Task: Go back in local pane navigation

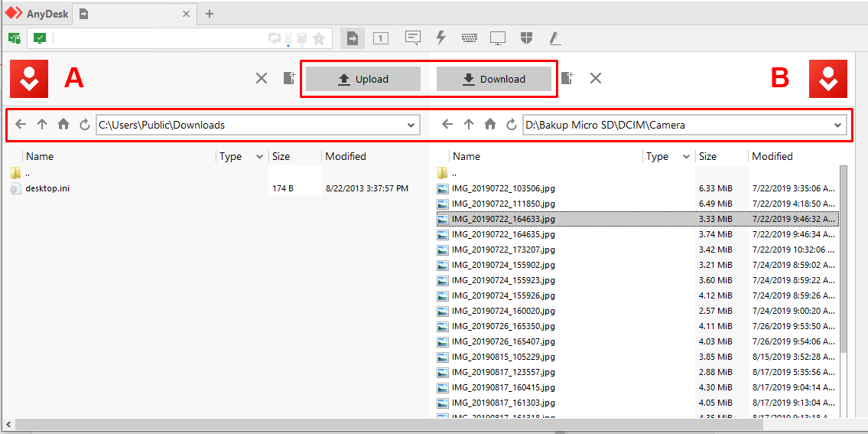Action: (21, 125)
